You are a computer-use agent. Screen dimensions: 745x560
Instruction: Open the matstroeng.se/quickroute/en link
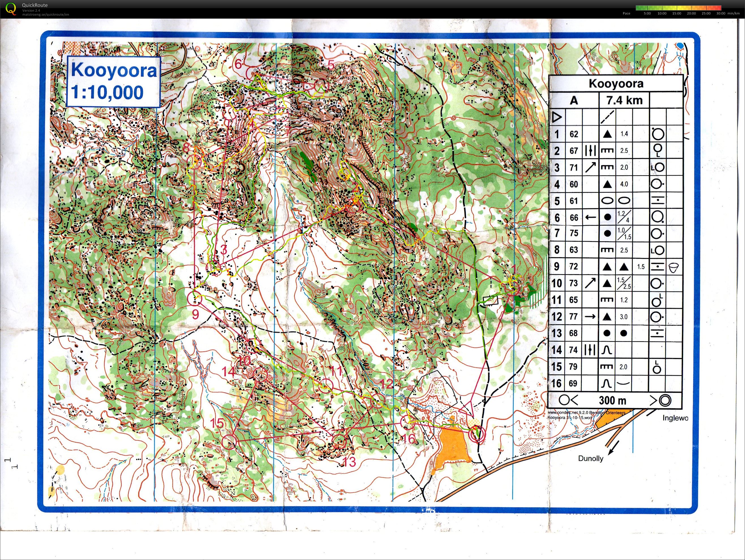click(46, 14)
